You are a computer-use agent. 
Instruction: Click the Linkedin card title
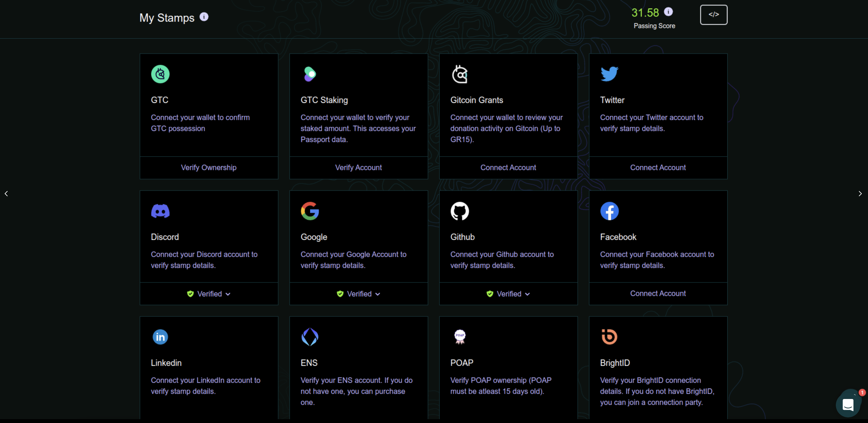coord(166,363)
